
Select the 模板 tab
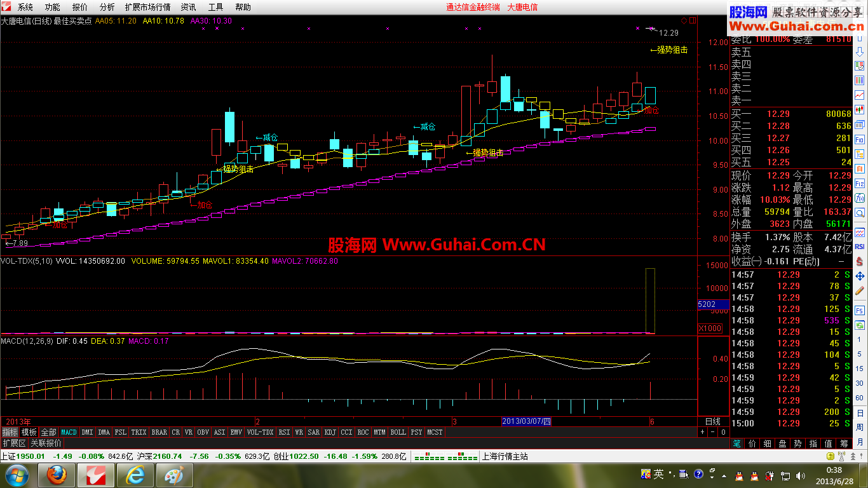(29, 432)
